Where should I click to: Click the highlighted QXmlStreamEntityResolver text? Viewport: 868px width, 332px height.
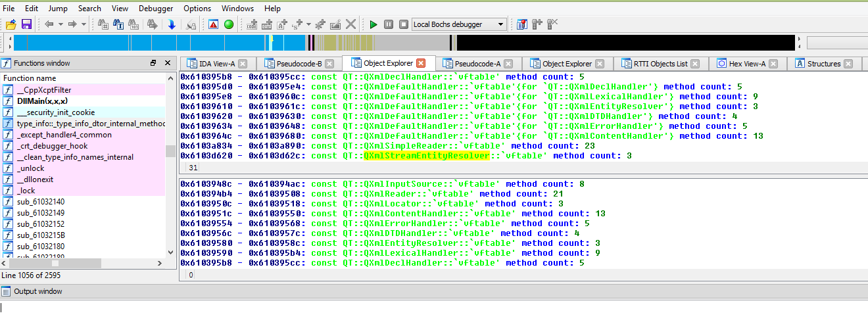click(x=427, y=156)
